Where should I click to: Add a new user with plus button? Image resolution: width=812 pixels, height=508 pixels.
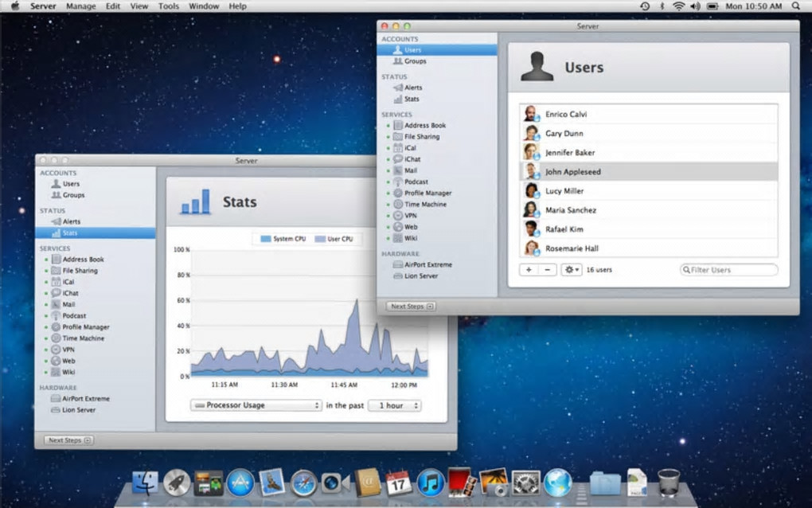pyautogui.click(x=529, y=270)
